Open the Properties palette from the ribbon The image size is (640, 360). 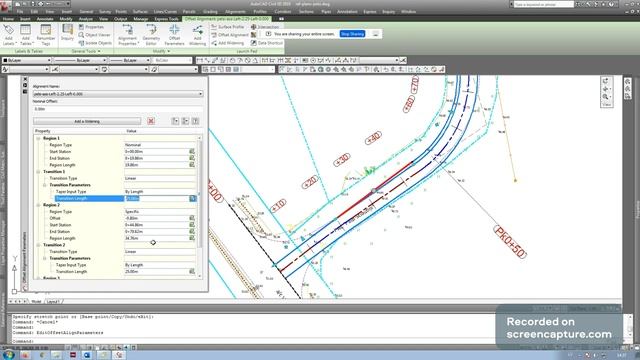[91, 27]
